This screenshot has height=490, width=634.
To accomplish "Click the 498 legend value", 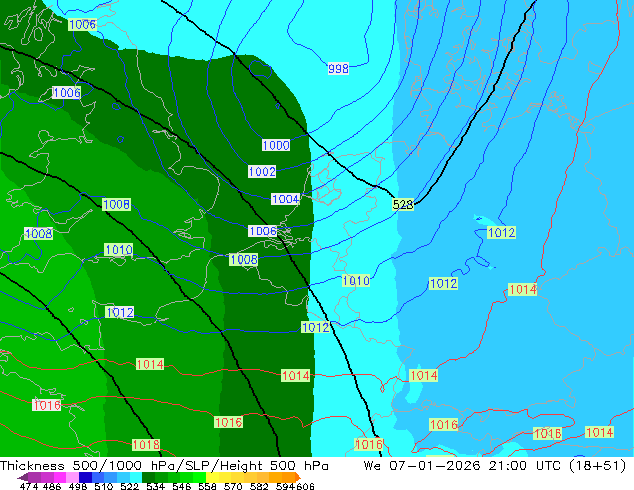I will [78, 486].
